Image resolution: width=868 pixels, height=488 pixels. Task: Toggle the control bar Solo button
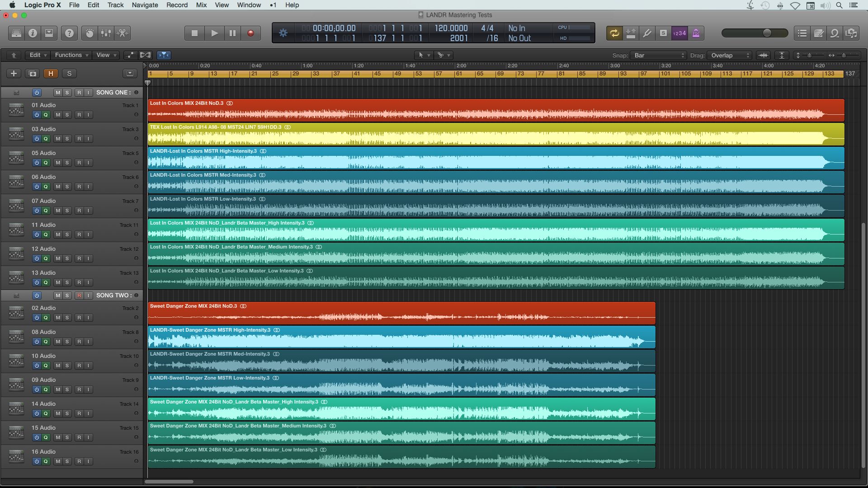pos(663,33)
